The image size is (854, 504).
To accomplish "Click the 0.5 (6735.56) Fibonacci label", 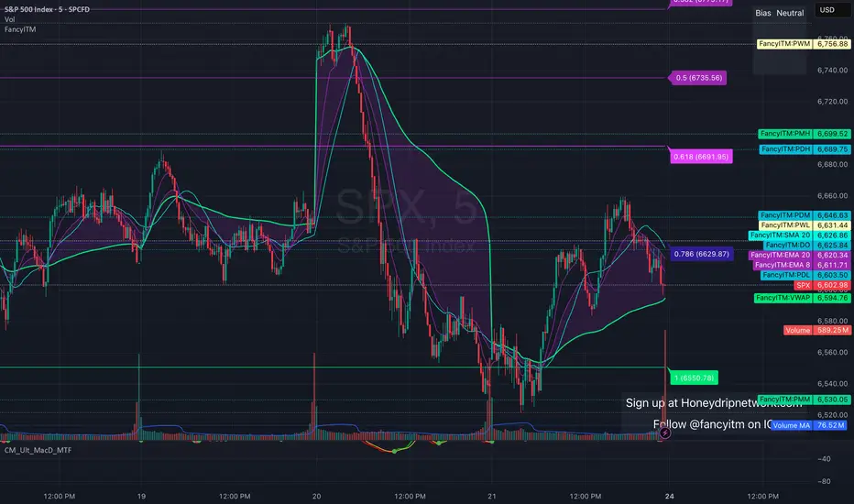I will click(699, 78).
